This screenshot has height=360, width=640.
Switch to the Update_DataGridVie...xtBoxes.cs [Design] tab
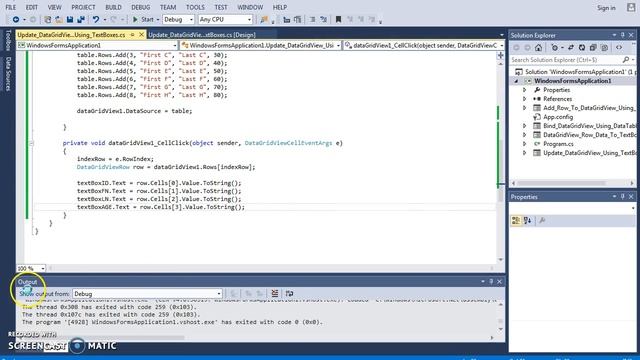(202, 35)
